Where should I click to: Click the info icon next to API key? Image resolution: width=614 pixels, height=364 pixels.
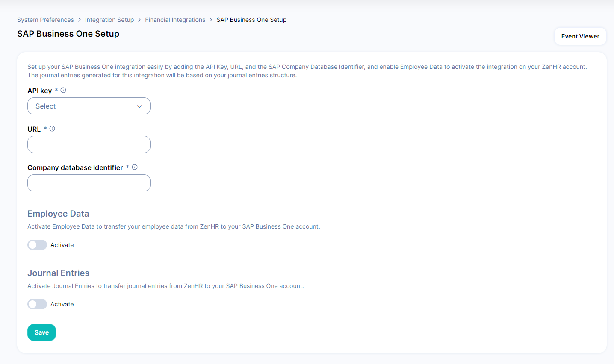(x=63, y=90)
